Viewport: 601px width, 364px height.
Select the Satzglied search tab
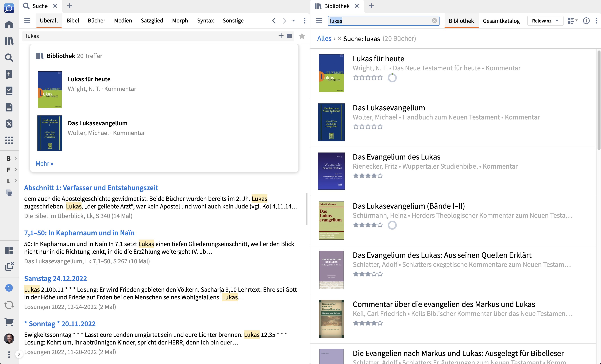(x=152, y=21)
